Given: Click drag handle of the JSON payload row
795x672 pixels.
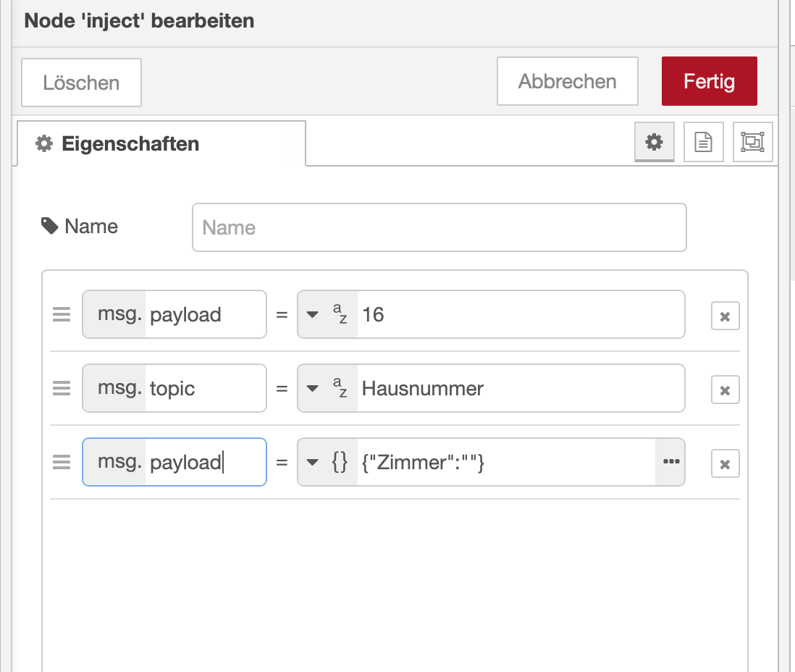Looking at the screenshot, I should click(x=62, y=462).
